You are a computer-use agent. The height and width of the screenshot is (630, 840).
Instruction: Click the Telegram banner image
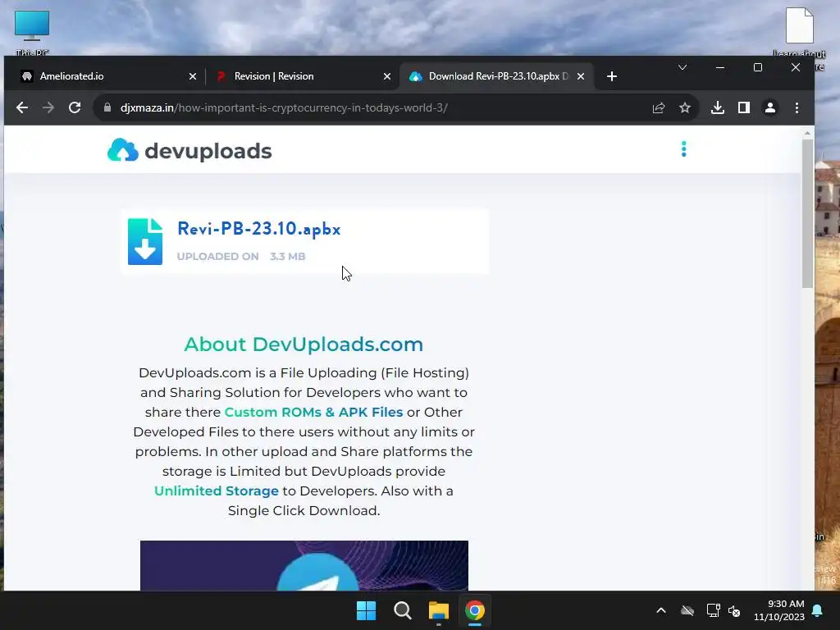click(304, 565)
